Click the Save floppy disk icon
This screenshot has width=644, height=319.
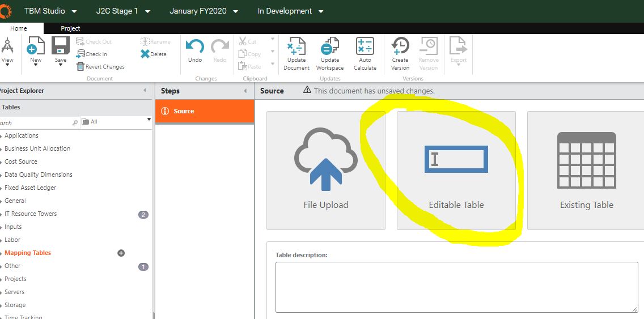[60, 46]
